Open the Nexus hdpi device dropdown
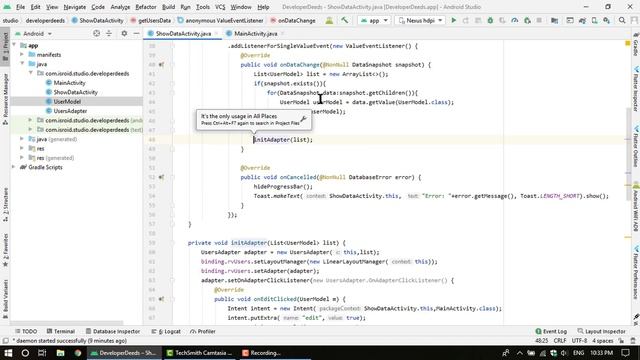Image resolution: width=640 pixels, height=360 pixels. click(420, 20)
